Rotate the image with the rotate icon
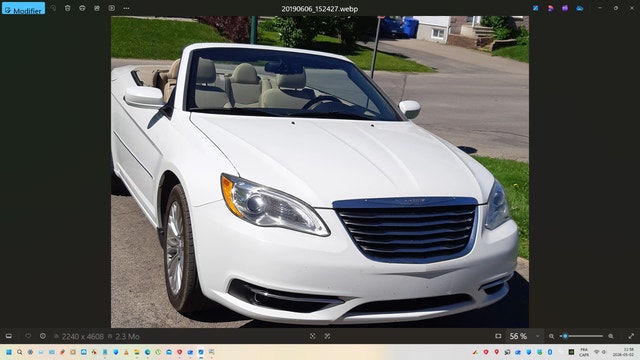The image size is (640, 360). coord(53,8)
